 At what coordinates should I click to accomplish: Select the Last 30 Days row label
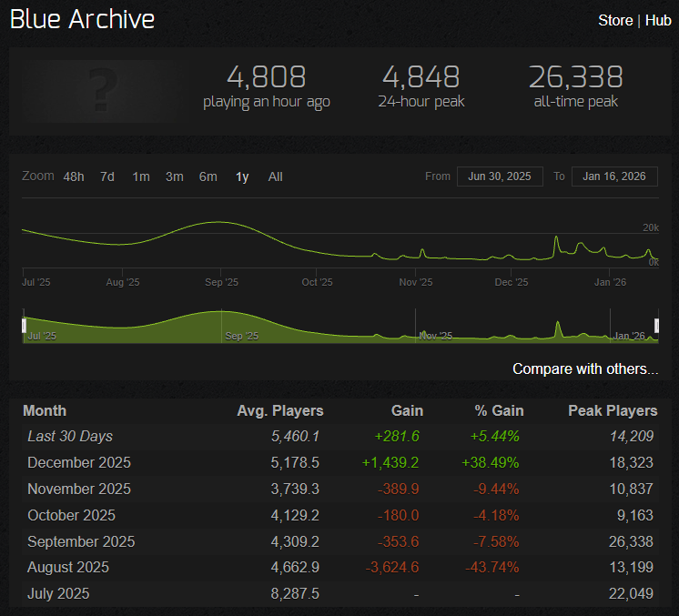pyautogui.click(x=70, y=436)
